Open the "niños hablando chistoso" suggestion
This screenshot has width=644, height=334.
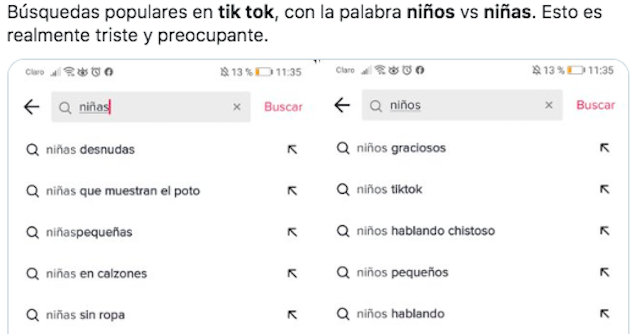(425, 231)
